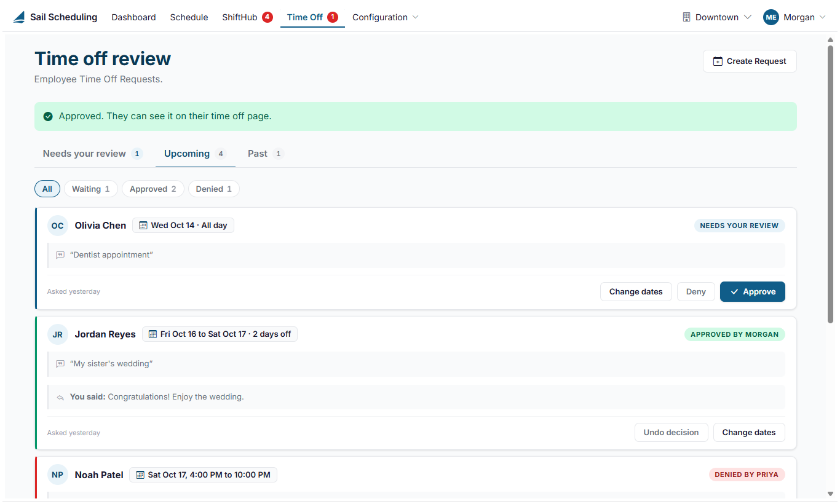Image resolution: width=840 pixels, height=504 pixels.
Task: Click the calendar icon beside Fri Oct 16
Action: [x=153, y=334]
